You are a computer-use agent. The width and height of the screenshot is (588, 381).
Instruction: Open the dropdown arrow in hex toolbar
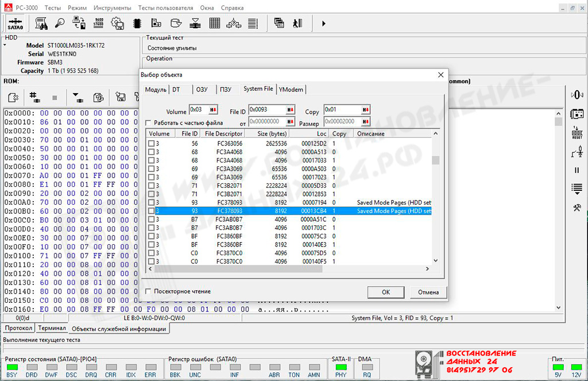pos(78,98)
